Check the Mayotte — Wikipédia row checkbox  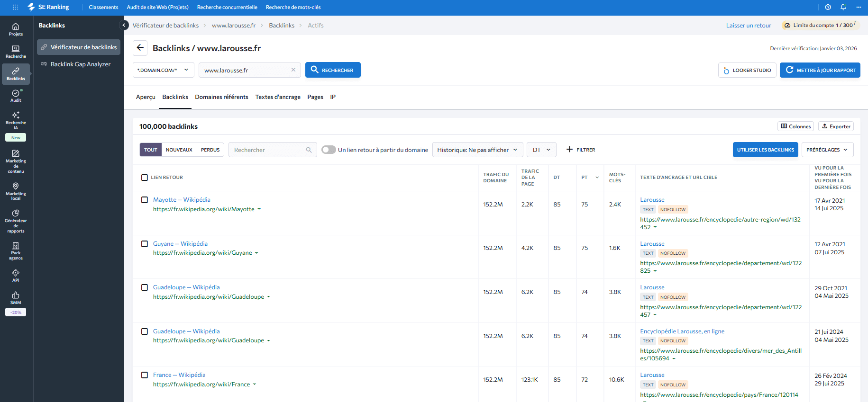coord(145,200)
